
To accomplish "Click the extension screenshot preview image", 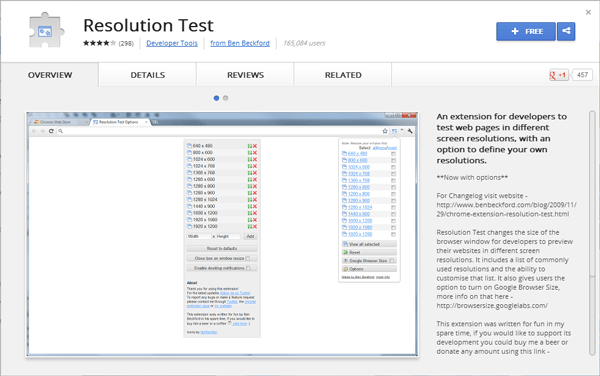I will [222, 234].
